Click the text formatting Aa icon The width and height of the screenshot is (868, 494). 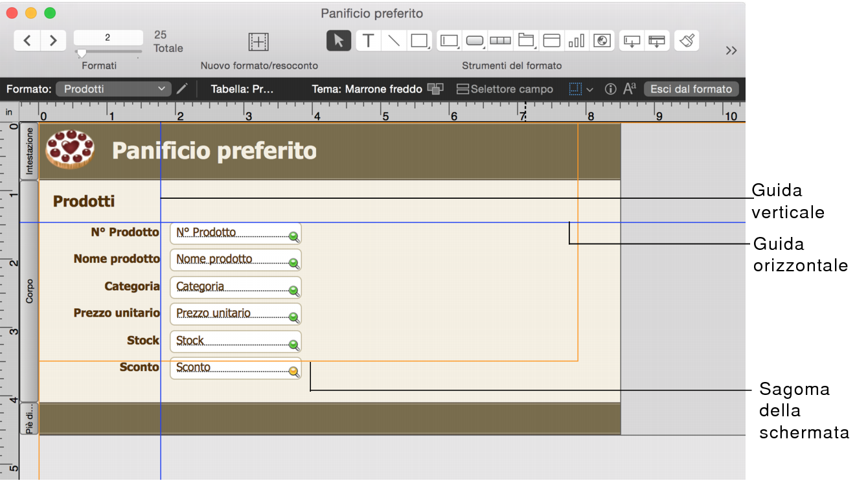click(630, 89)
